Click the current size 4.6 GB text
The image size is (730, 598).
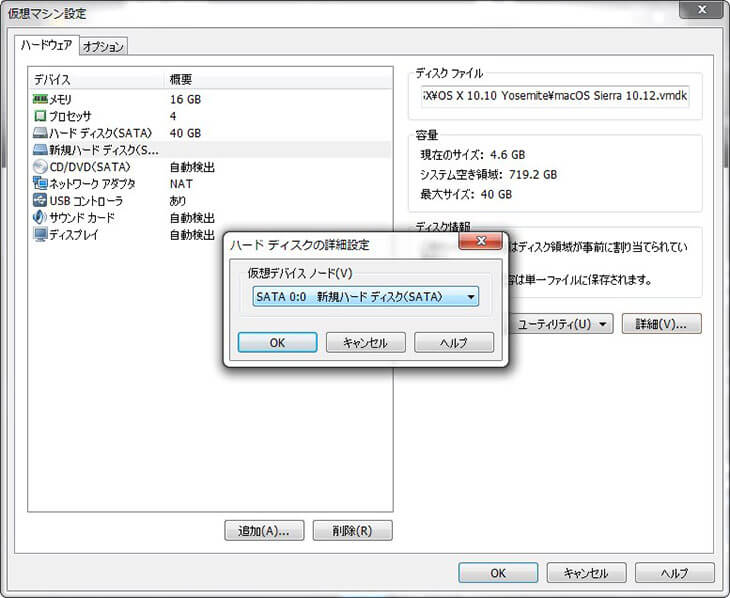(x=473, y=155)
